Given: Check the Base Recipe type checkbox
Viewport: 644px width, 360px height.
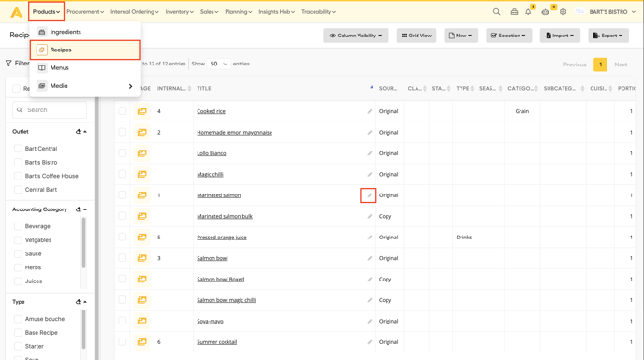Looking at the screenshot, I should pos(18,333).
